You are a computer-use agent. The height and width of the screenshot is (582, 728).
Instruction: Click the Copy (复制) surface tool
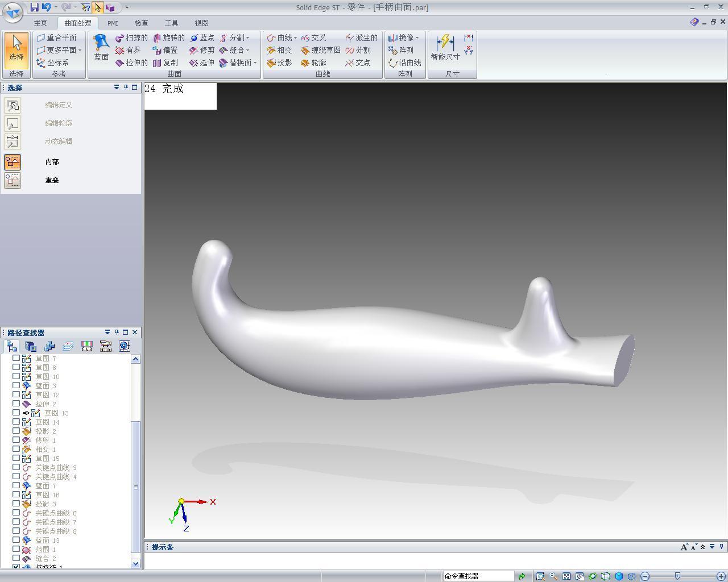(x=166, y=63)
